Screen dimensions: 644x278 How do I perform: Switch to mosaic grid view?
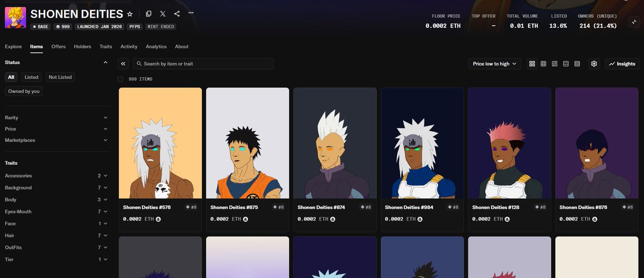tap(554, 64)
